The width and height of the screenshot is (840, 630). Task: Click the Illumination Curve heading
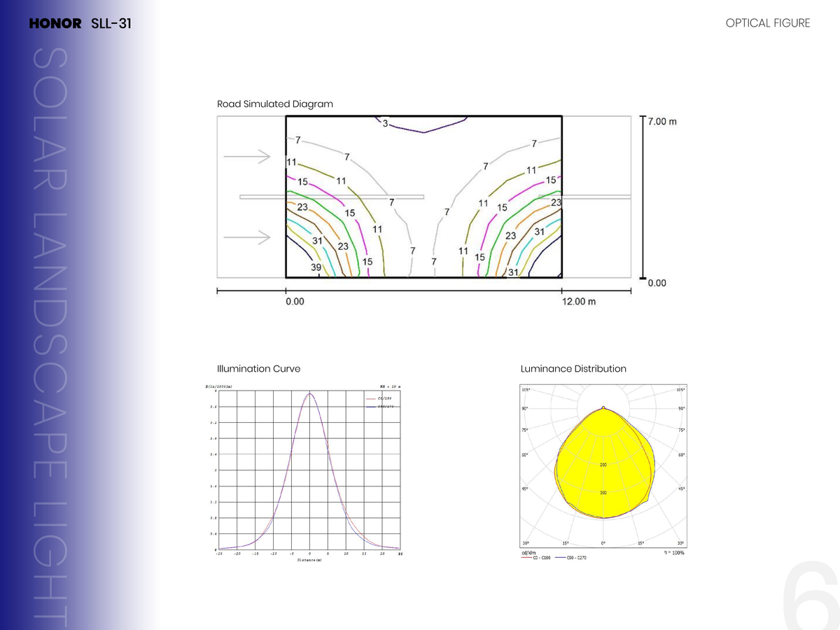259,368
